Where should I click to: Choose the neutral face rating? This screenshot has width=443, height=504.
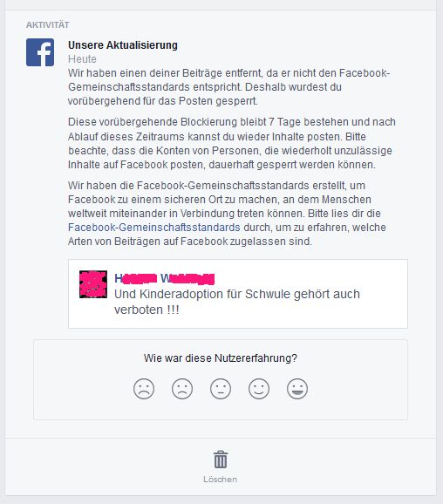point(221,389)
